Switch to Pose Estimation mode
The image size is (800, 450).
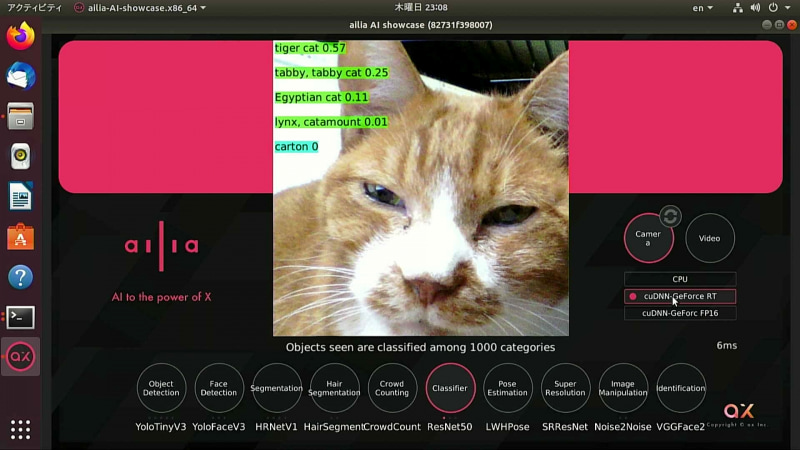tap(507, 388)
